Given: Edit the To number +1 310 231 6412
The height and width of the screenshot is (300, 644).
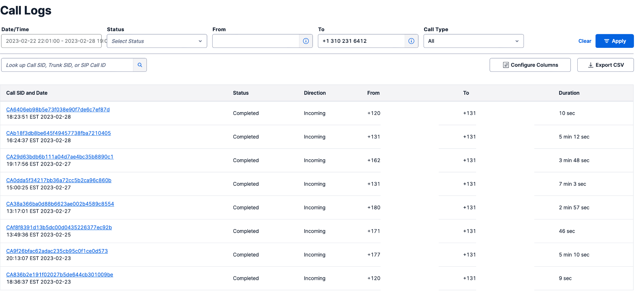Looking at the screenshot, I should [361, 41].
